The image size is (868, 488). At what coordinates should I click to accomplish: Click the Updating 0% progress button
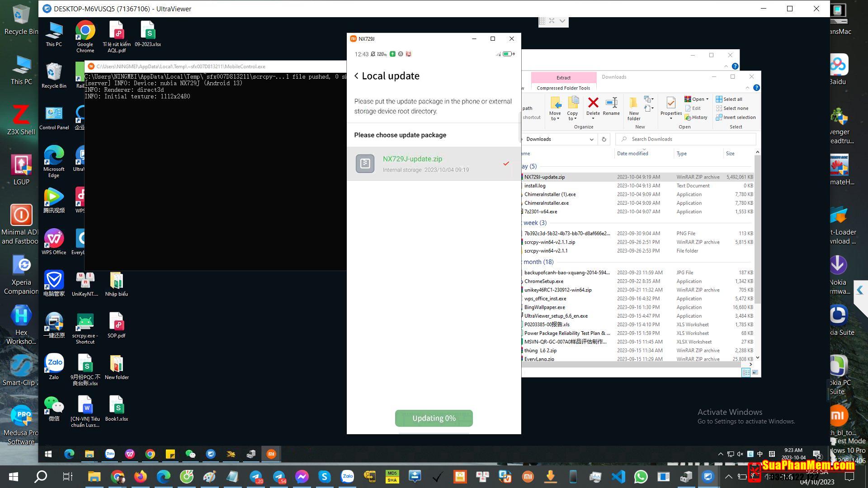tap(434, 418)
